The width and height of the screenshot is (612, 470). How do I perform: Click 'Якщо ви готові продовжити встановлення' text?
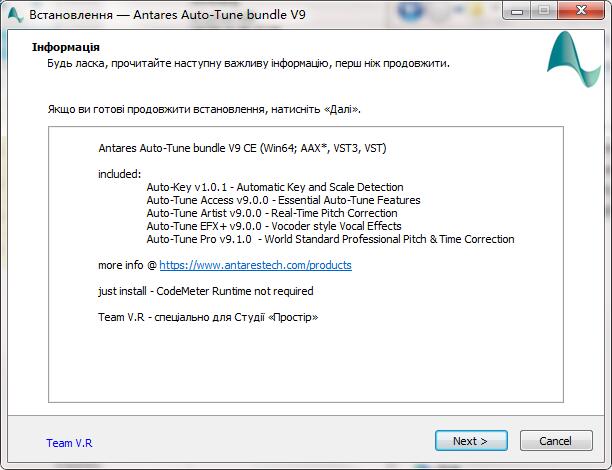204,109
